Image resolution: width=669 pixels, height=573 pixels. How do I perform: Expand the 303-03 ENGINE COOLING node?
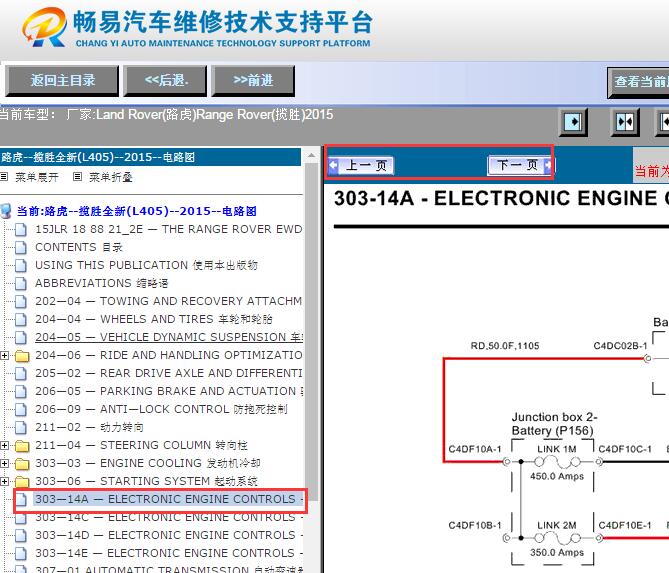[x=4, y=464]
